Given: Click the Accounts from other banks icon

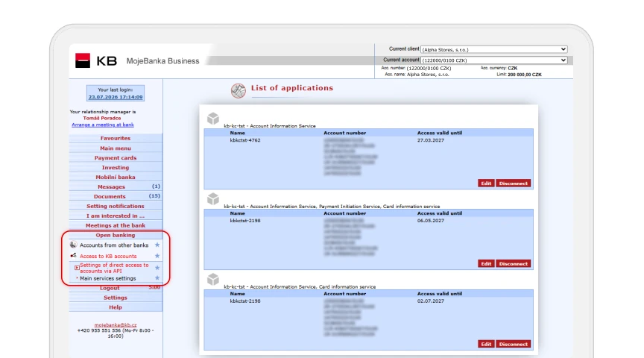Looking at the screenshot, I should pyautogui.click(x=73, y=245).
